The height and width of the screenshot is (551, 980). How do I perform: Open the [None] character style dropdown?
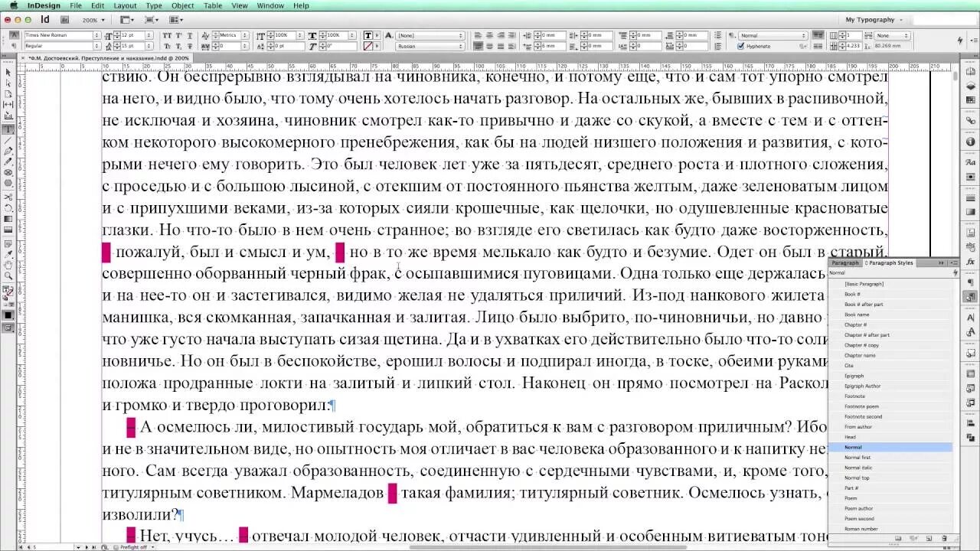pos(430,35)
